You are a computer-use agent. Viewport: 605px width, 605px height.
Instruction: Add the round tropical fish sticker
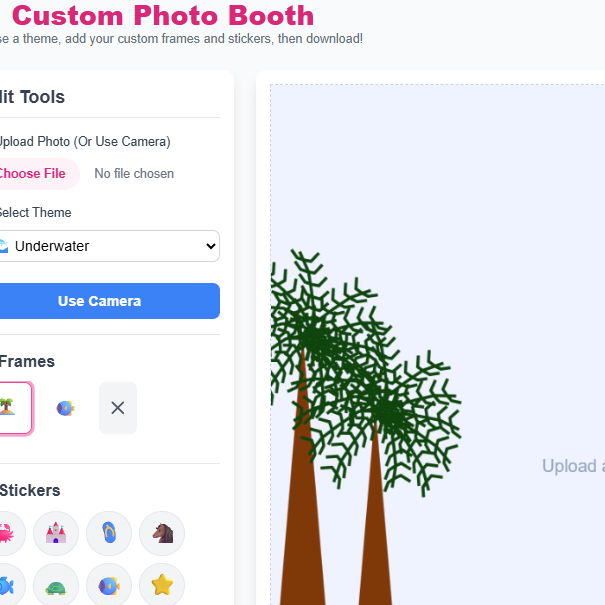coord(109,586)
